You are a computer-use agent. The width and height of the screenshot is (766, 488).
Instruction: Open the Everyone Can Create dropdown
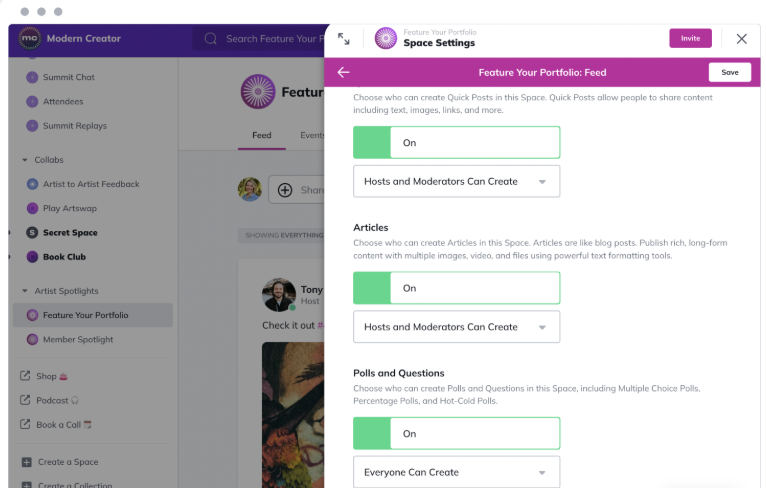[x=456, y=472]
